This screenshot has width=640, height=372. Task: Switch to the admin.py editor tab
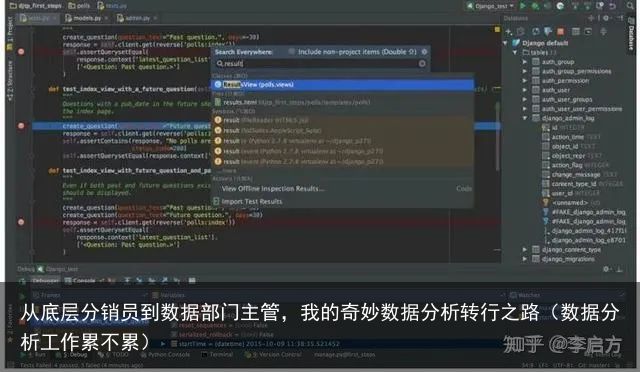(137, 18)
